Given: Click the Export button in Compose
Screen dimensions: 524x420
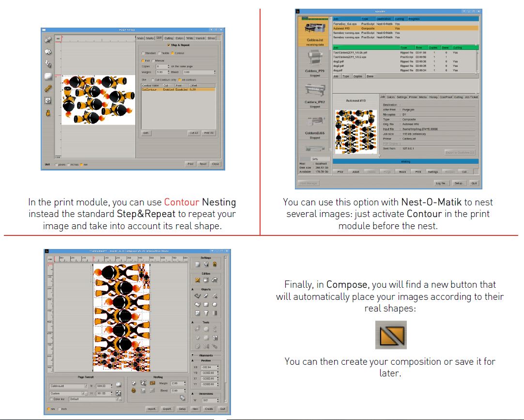Looking at the screenshot, I should coord(167,409).
